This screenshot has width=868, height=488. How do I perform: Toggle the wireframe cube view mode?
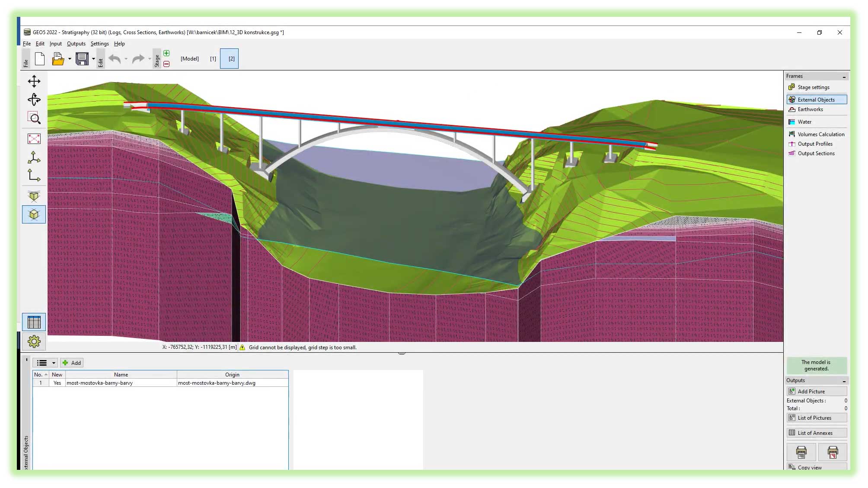tap(34, 196)
